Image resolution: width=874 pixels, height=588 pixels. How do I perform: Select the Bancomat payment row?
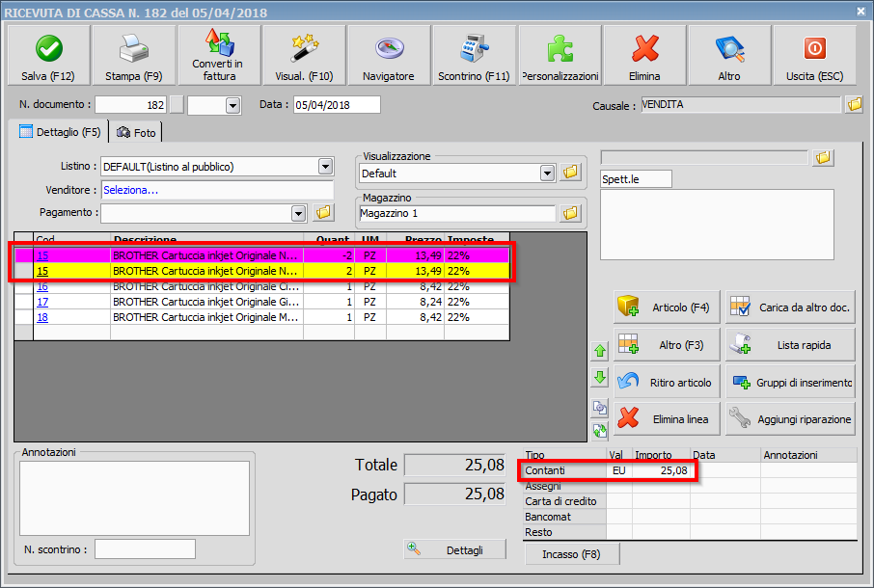point(690,517)
